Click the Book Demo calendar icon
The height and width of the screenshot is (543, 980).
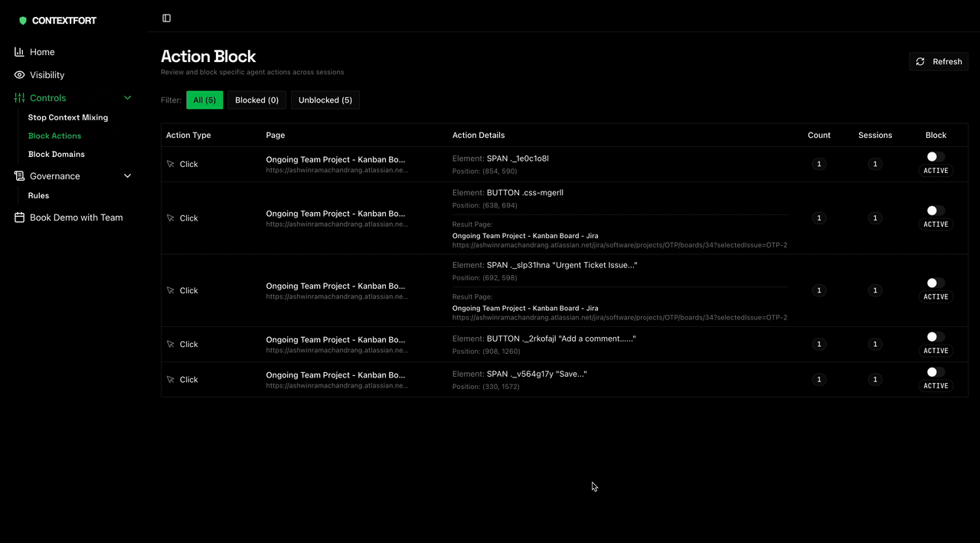[19, 218]
